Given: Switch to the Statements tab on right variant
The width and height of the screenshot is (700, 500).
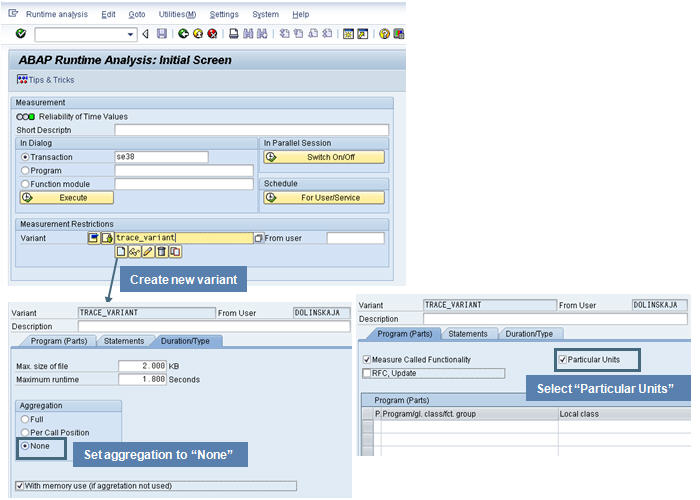Looking at the screenshot, I should (467, 334).
